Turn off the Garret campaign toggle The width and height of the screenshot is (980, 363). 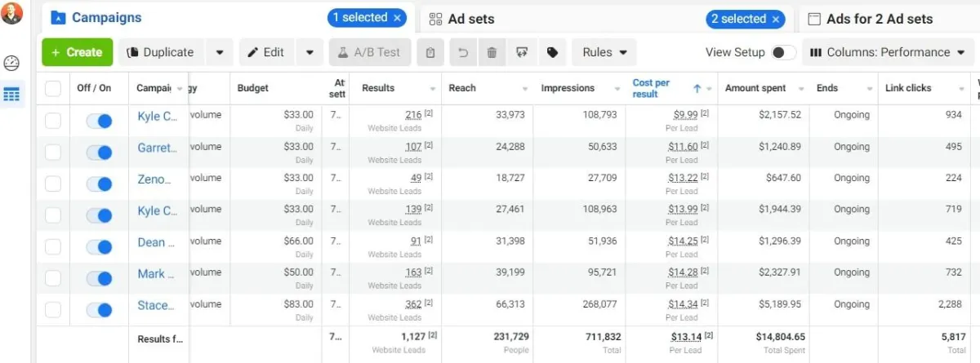tap(99, 153)
